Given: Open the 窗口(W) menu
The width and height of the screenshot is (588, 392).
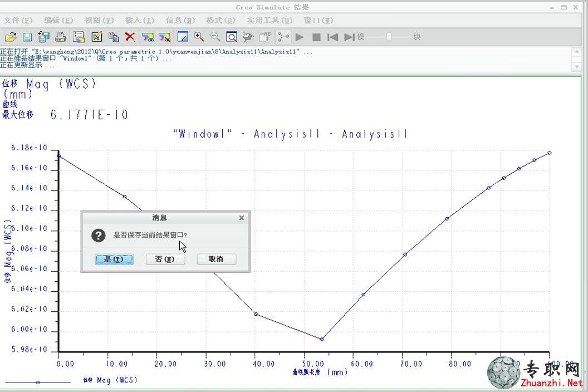Looking at the screenshot, I should point(318,20).
